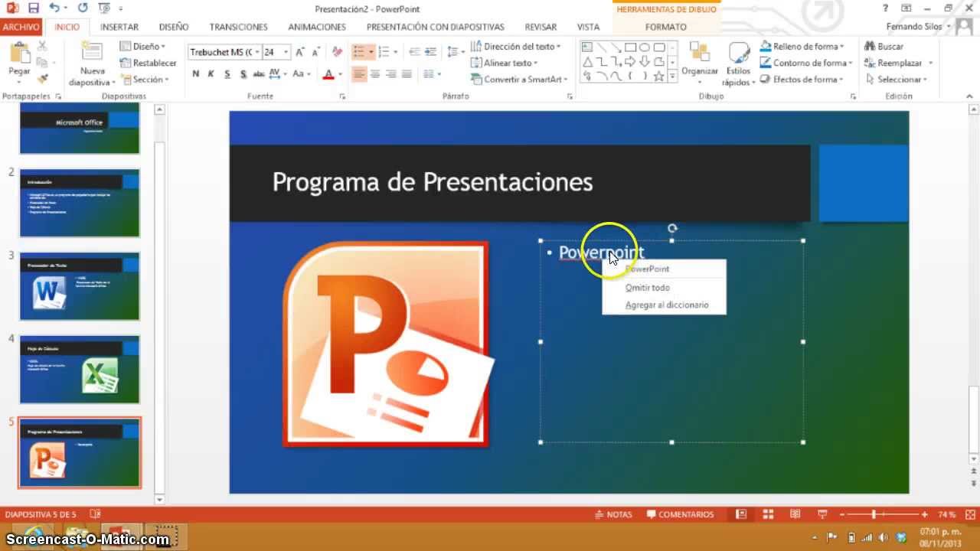980x551 pixels.
Task: Expand the shapes gallery more arrow
Action: (x=673, y=76)
